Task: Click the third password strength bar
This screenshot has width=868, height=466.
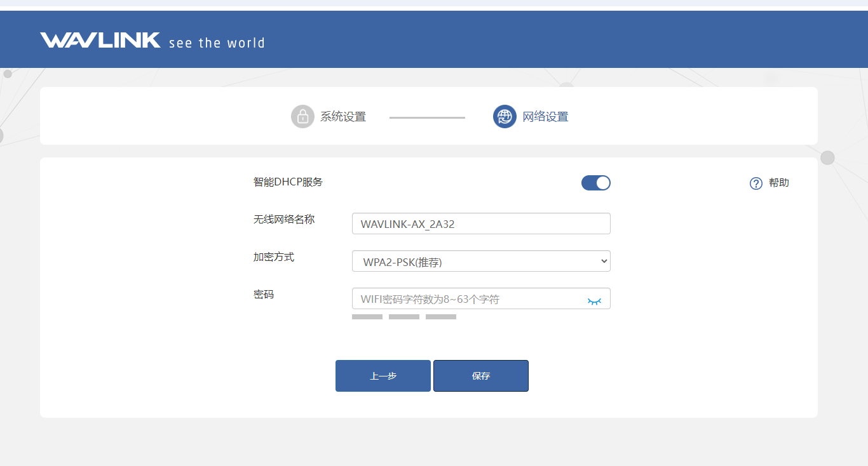Action: pos(441,316)
